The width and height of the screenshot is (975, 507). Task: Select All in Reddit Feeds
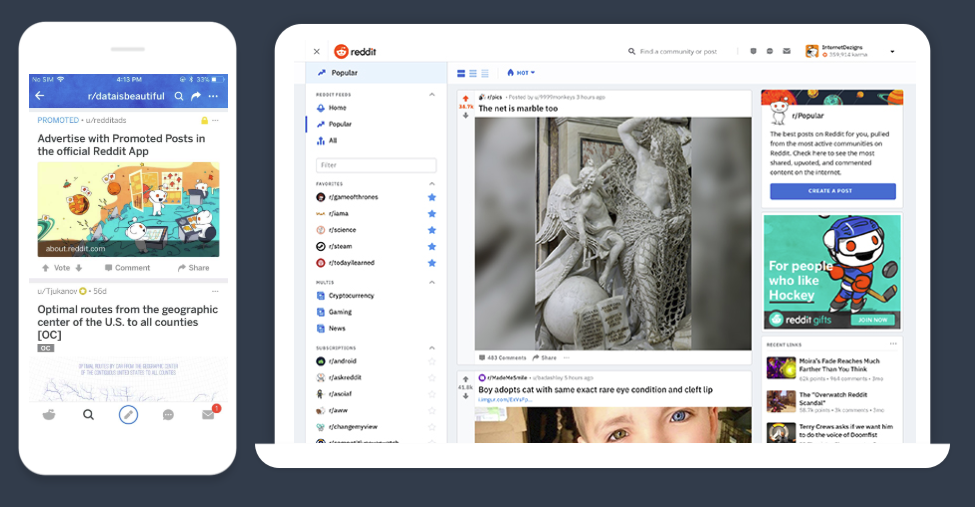pos(326,141)
